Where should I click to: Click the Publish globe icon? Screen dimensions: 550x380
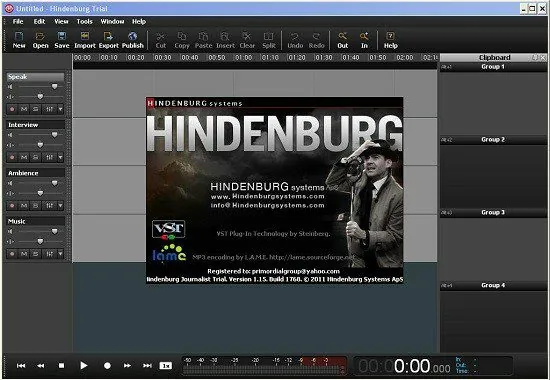[133, 40]
